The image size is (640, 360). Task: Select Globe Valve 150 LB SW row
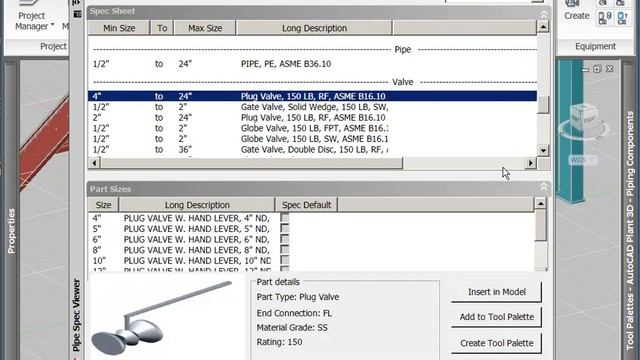tap(312, 139)
